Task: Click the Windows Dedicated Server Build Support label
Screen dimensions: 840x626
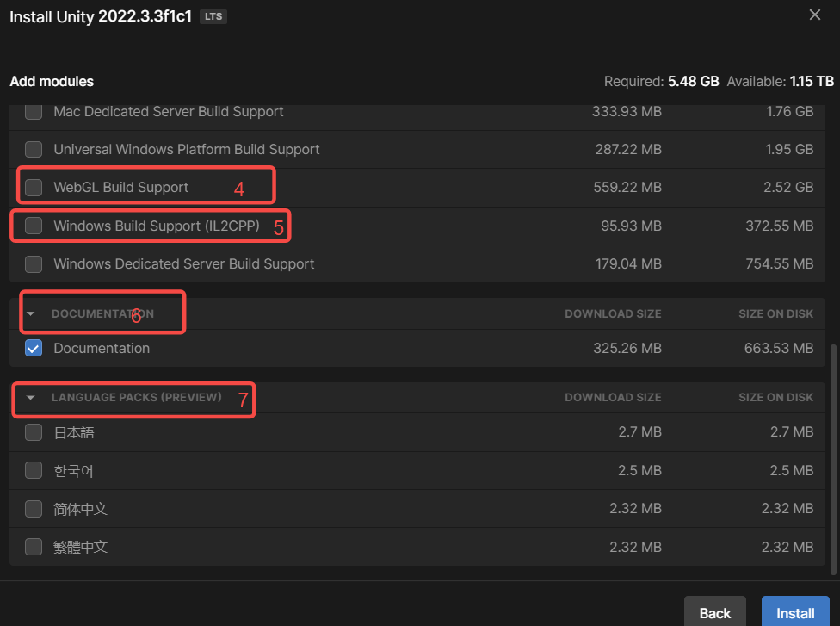Action: tap(183, 263)
